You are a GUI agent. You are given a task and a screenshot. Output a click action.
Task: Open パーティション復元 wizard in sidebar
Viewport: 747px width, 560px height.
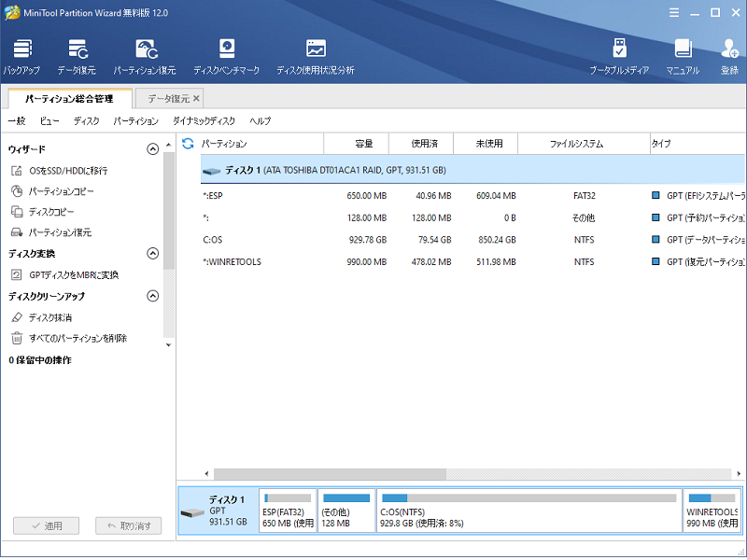[51, 232]
